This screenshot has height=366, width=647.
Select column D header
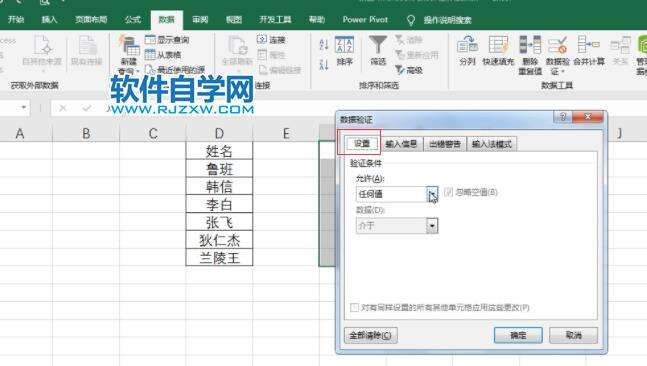tap(219, 133)
